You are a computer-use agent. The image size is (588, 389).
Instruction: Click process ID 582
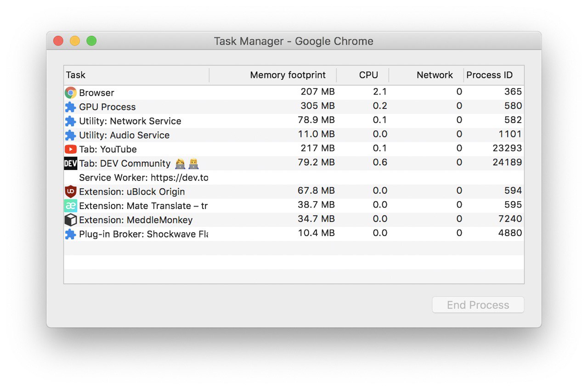tap(513, 120)
